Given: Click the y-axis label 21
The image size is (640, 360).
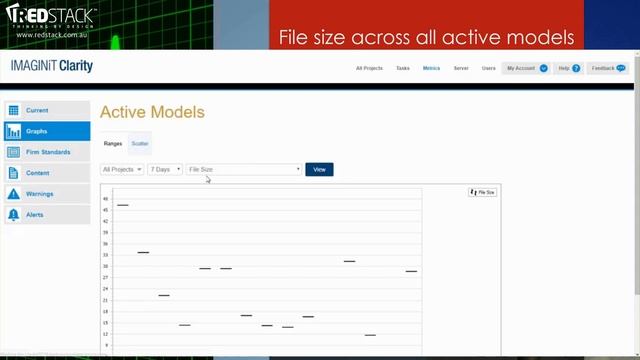Looking at the screenshot, I should (106, 300).
